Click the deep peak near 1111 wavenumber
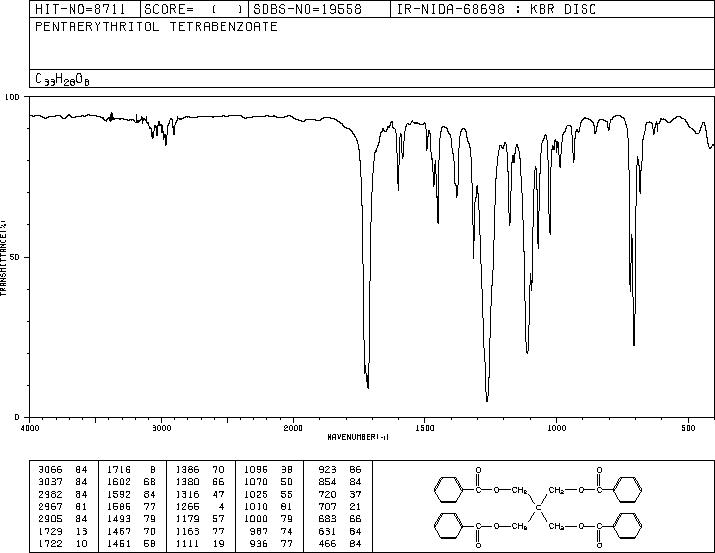 (x=528, y=351)
